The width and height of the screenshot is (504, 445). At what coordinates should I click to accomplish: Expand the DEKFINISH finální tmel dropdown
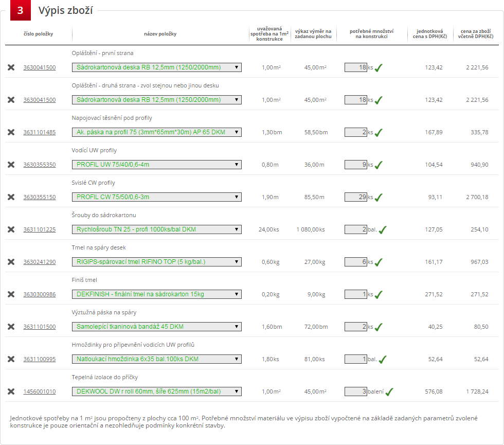(157, 294)
